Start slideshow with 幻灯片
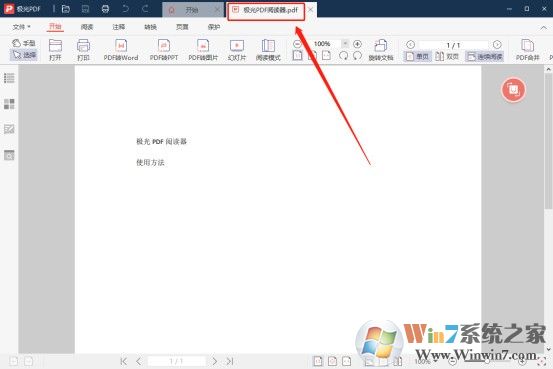 (x=237, y=50)
